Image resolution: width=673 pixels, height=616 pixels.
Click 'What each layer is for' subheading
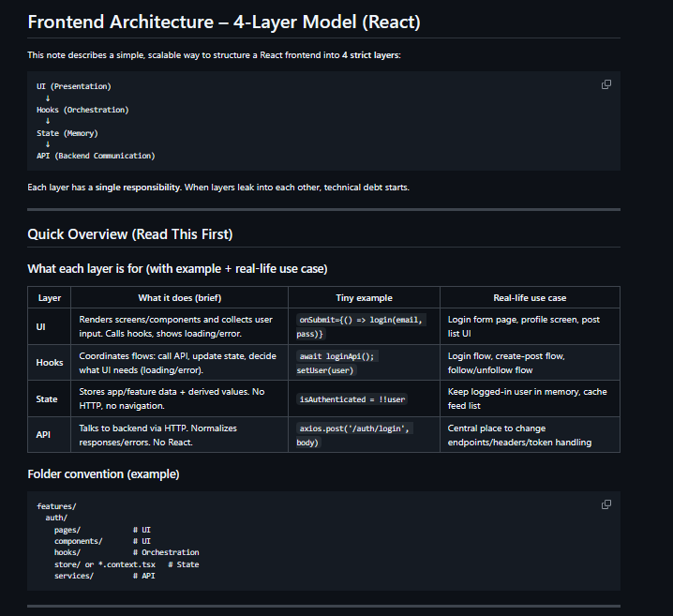coord(177,269)
